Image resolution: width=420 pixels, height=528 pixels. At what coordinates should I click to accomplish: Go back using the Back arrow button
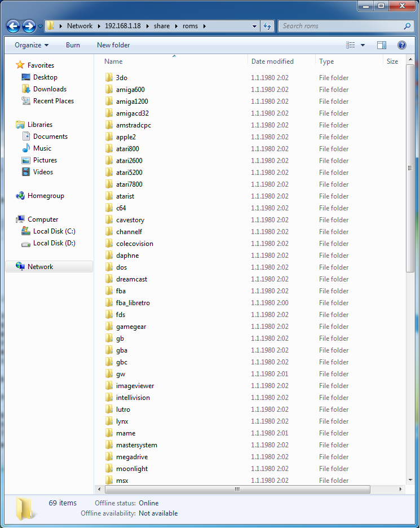13,26
